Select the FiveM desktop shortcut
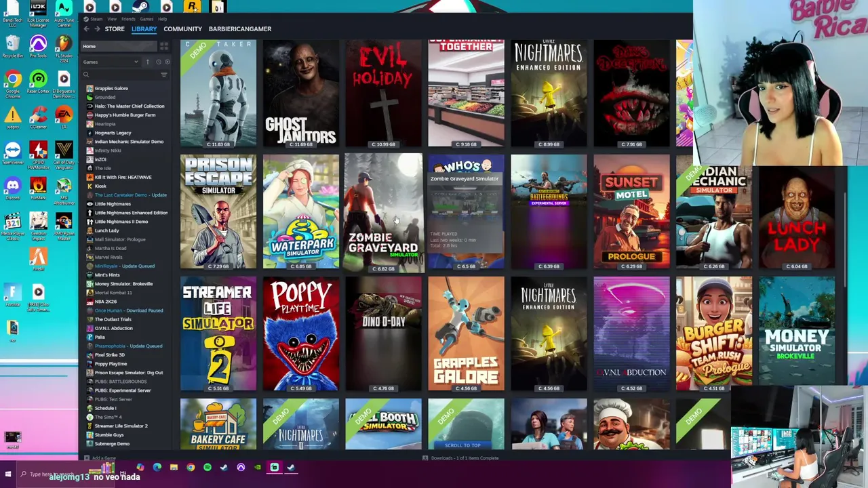The height and width of the screenshot is (488, 868). [x=38, y=258]
